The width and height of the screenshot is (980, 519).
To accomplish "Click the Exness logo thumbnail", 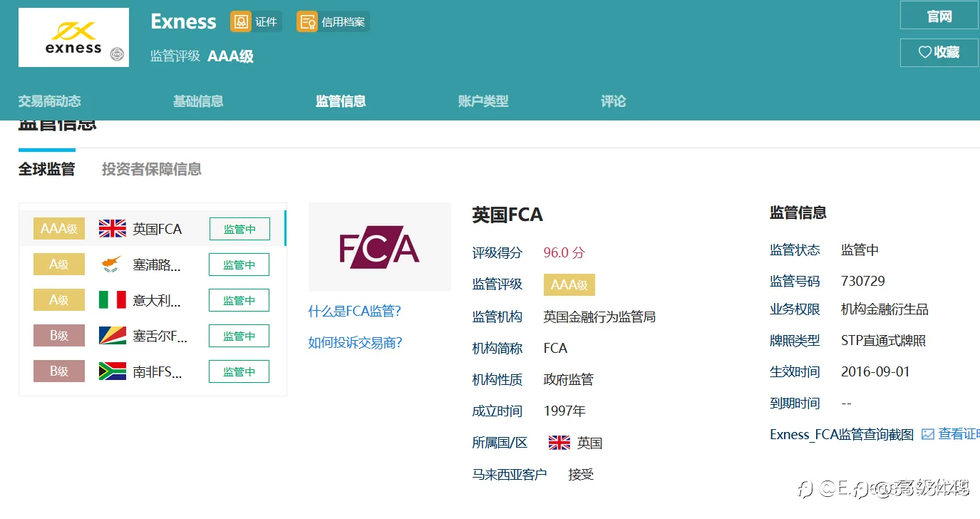I will [x=73, y=38].
